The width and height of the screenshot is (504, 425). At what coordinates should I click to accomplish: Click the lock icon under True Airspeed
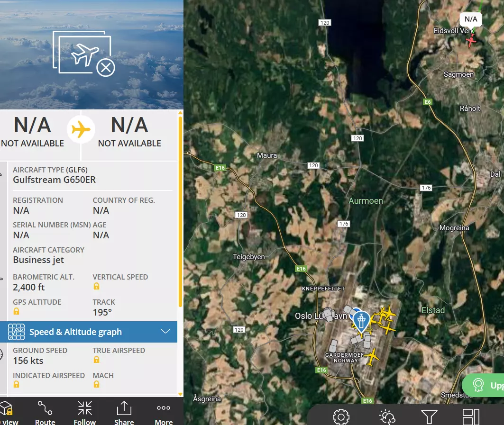point(96,360)
